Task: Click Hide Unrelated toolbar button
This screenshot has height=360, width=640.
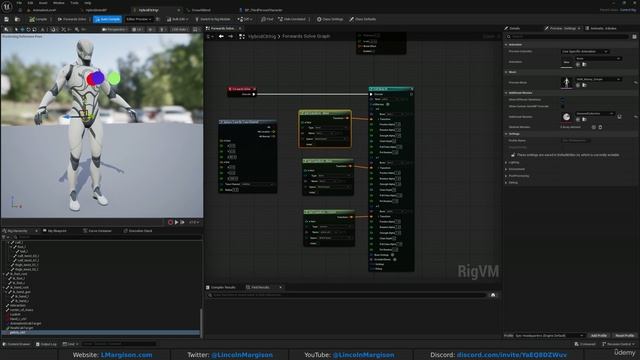Action: (292, 19)
